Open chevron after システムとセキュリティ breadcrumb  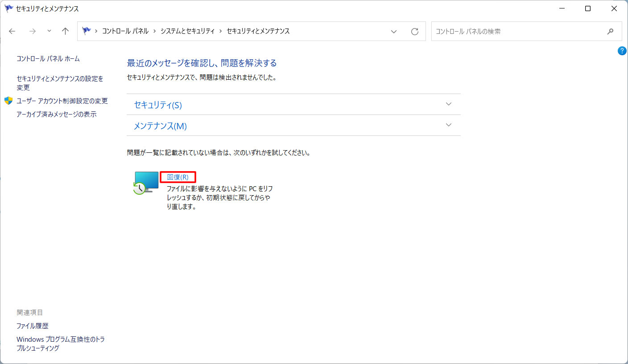(x=220, y=31)
